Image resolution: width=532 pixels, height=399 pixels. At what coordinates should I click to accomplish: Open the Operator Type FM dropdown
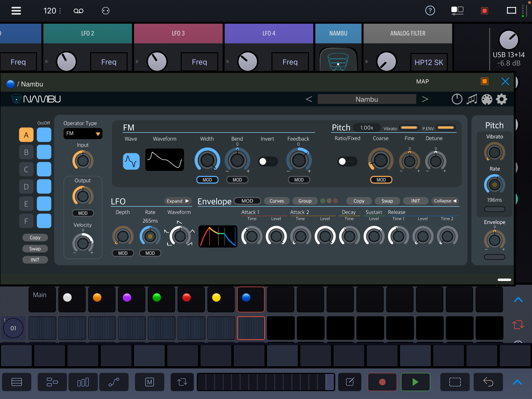click(x=83, y=133)
